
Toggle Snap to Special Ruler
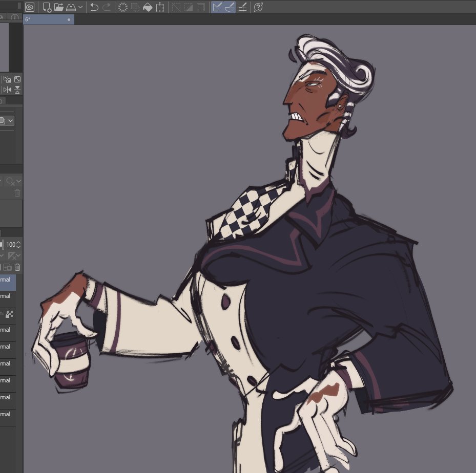[x=230, y=7]
